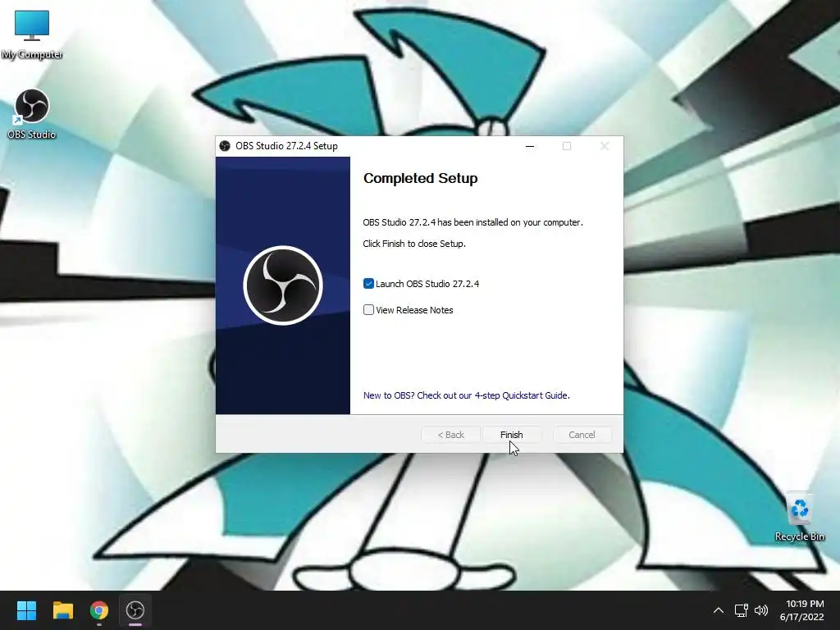The image size is (840, 630).
Task: Show hidden system tray icons
Action: 719,610
